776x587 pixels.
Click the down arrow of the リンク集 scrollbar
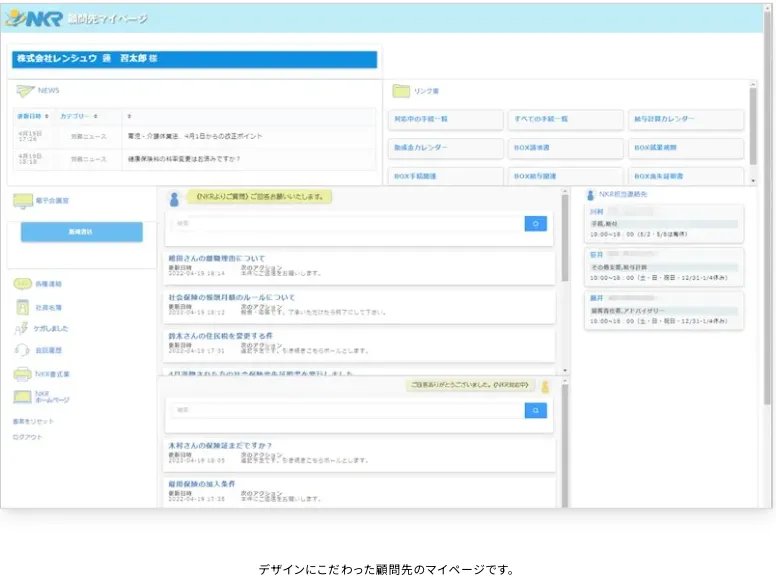coord(753,181)
